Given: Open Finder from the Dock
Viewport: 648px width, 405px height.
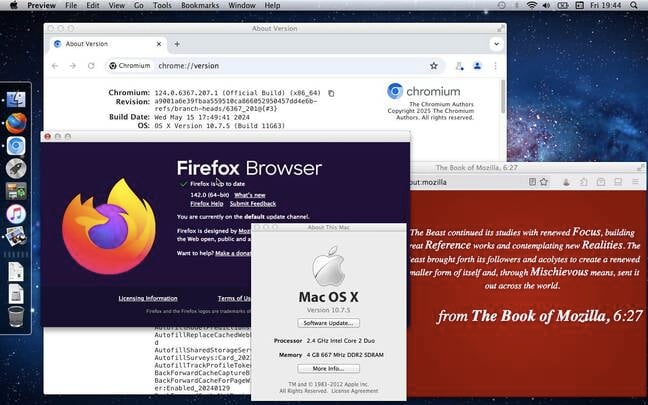Looking at the screenshot, I should tap(16, 100).
